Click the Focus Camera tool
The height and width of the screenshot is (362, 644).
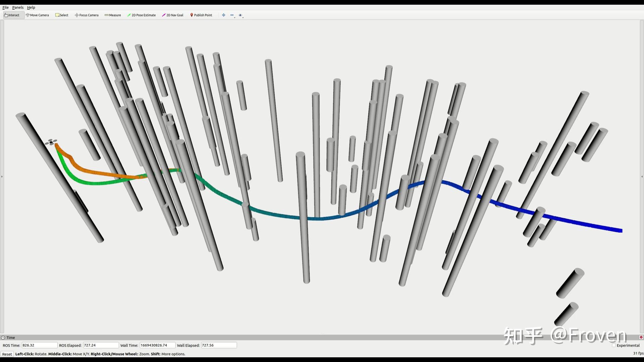[x=87, y=15]
